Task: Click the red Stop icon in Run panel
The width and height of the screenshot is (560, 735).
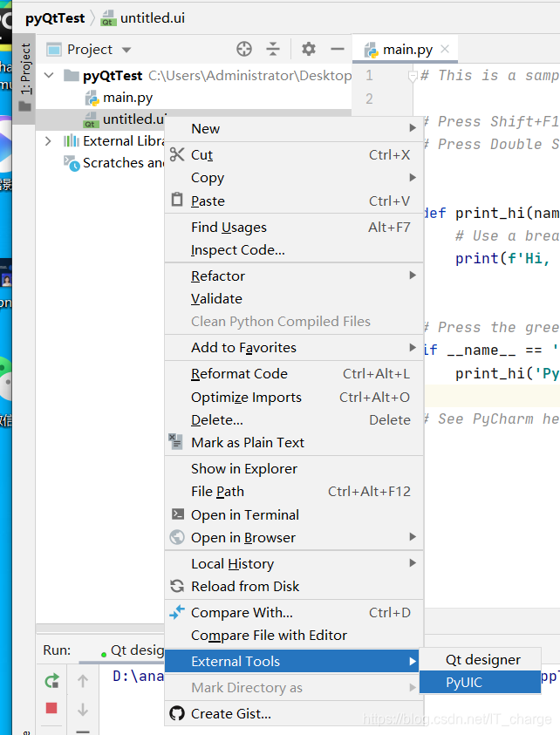Action: pyautogui.click(x=51, y=708)
